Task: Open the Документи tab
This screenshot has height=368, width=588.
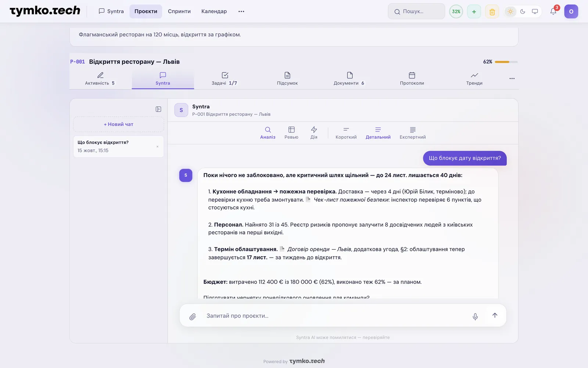Action: (x=349, y=79)
